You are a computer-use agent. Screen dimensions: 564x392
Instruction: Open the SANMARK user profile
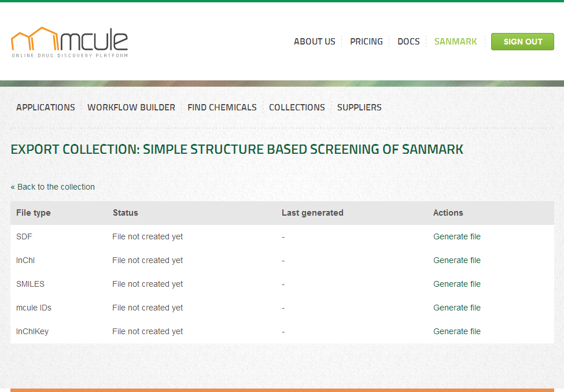click(x=455, y=42)
